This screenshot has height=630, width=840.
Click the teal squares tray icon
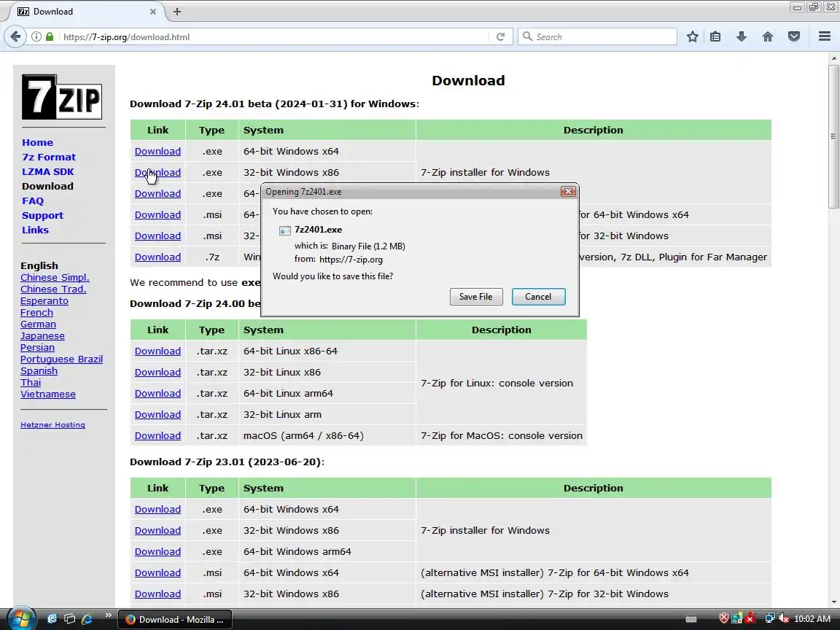[737, 618]
